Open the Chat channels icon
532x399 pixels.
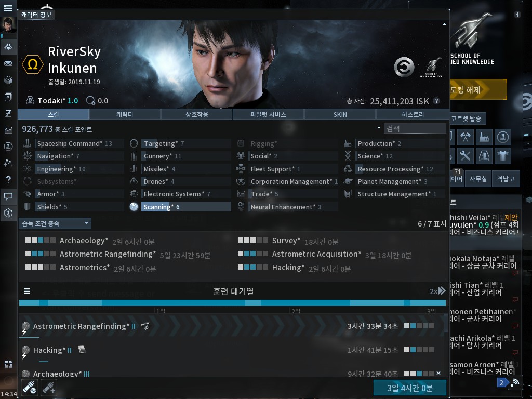tap(8, 196)
